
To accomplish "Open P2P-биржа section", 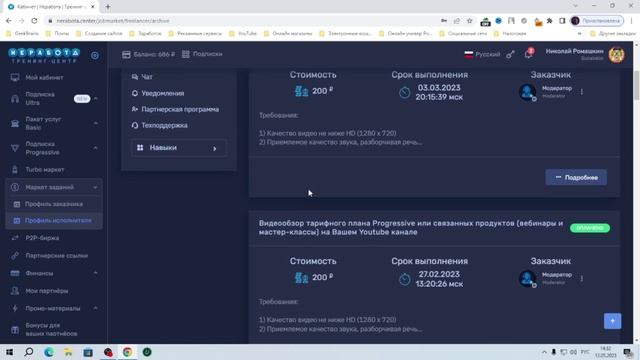I will pos(42,238).
